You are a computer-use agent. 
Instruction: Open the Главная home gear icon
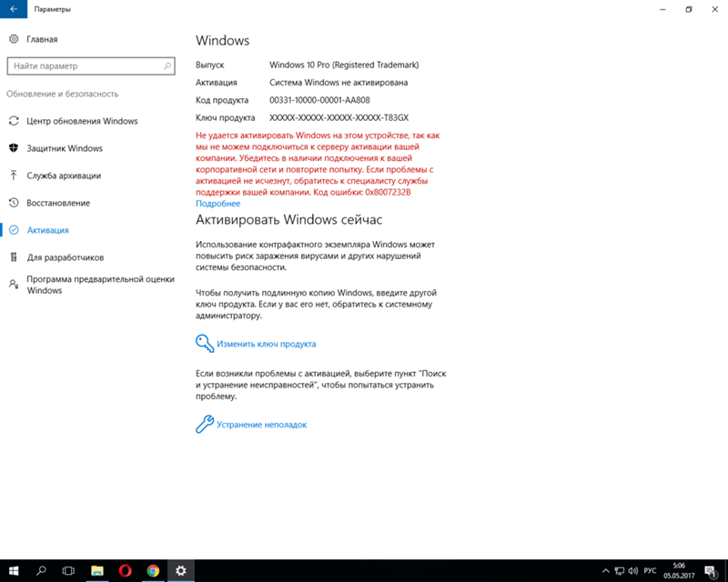pyautogui.click(x=14, y=39)
